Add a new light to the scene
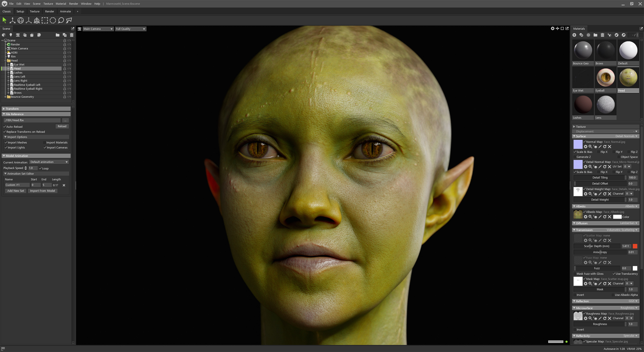 pos(11,35)
